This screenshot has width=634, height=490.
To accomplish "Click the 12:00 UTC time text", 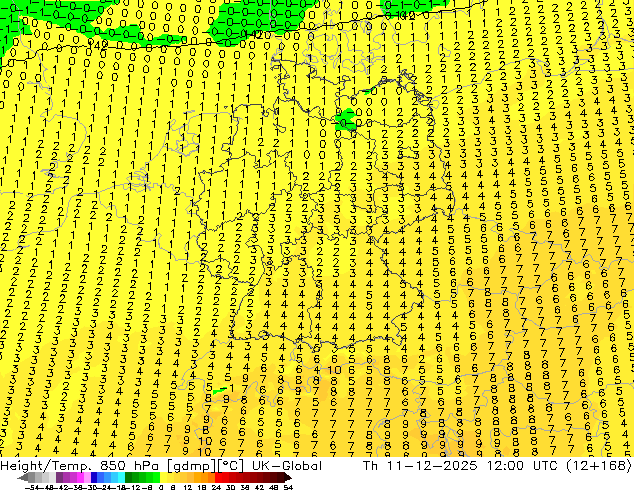I will click(523, 466).
